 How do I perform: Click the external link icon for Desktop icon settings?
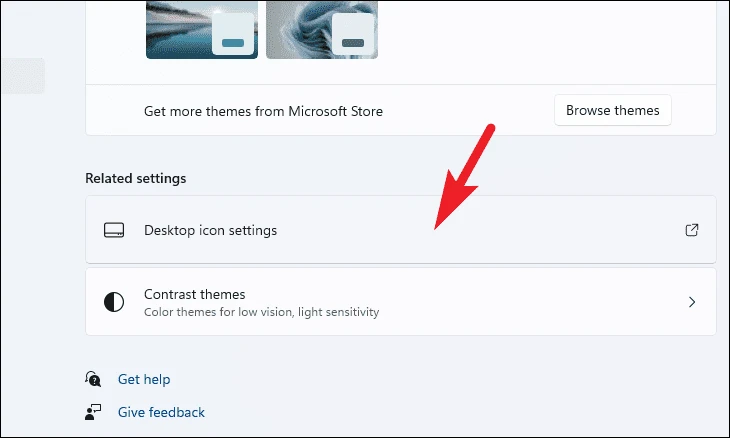tap(692, 230)
